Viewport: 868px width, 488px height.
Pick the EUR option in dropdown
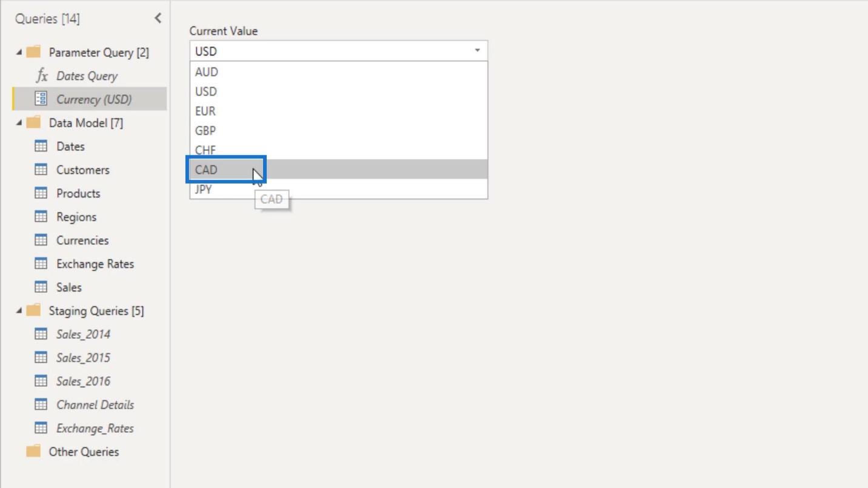pyautogui.click(x=339, y=111)
